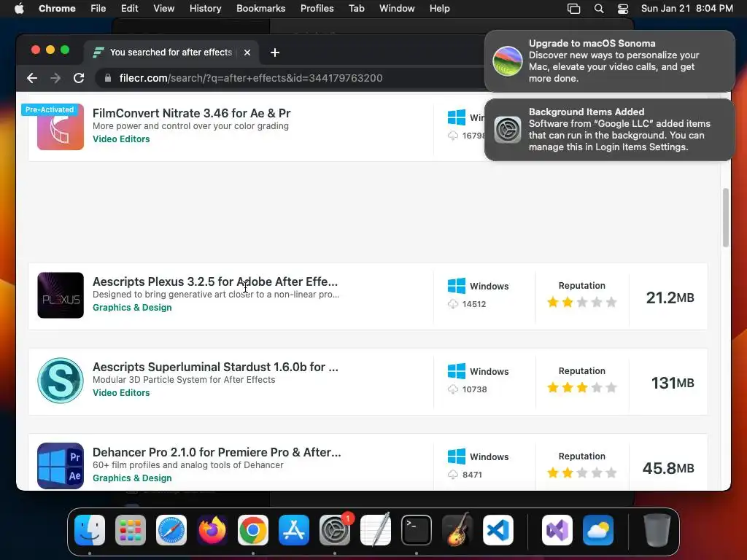Click the page vertical scrollbar thumb
Viewport: 747px width, 560px height.
click(726, 217)
